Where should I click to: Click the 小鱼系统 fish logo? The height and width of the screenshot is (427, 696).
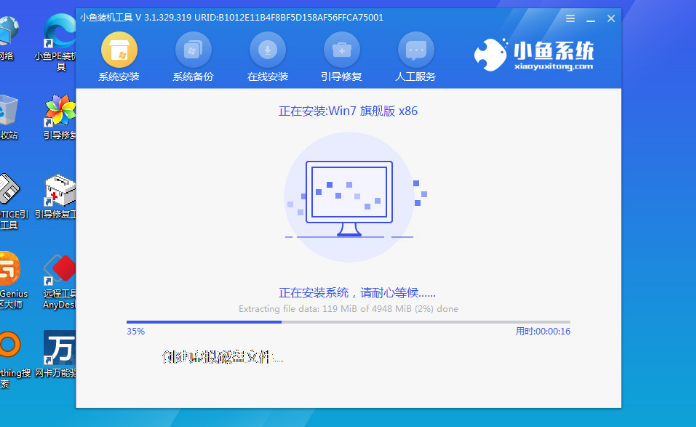click(x=547, y=56)
